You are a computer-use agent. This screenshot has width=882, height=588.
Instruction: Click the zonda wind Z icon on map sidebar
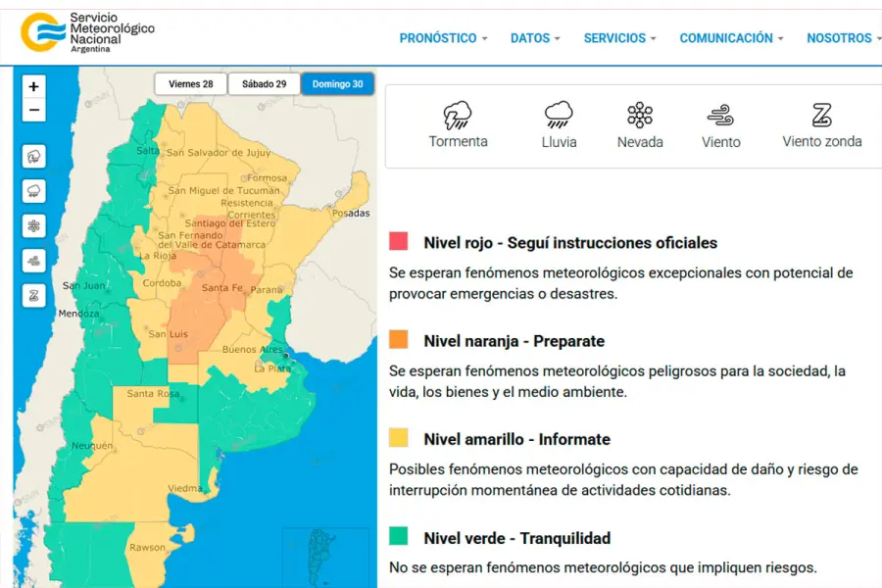pos(34,295)
